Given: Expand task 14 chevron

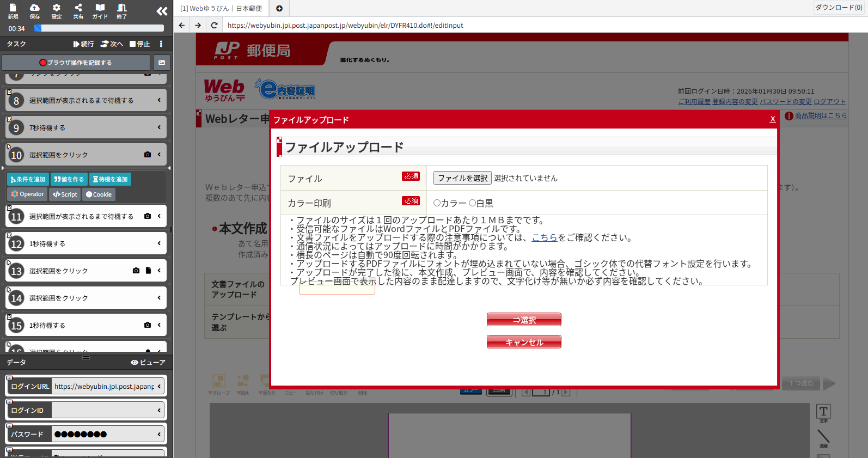Looking at the screenshot, I should coord(159,298).
